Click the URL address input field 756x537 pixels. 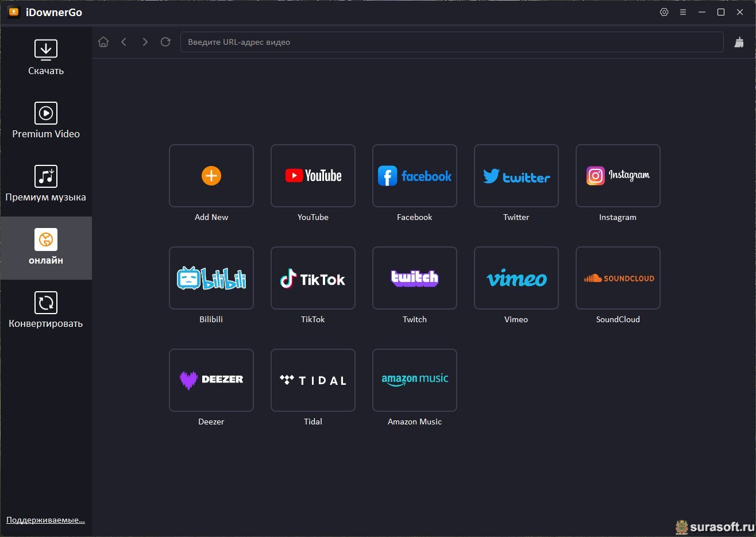(452, 42)
